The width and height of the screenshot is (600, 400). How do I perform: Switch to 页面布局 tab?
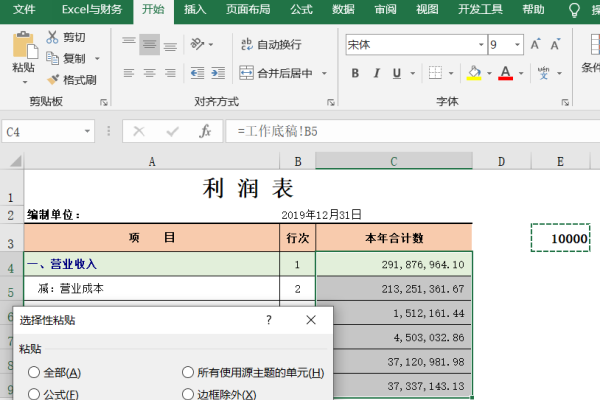[248, 9]
